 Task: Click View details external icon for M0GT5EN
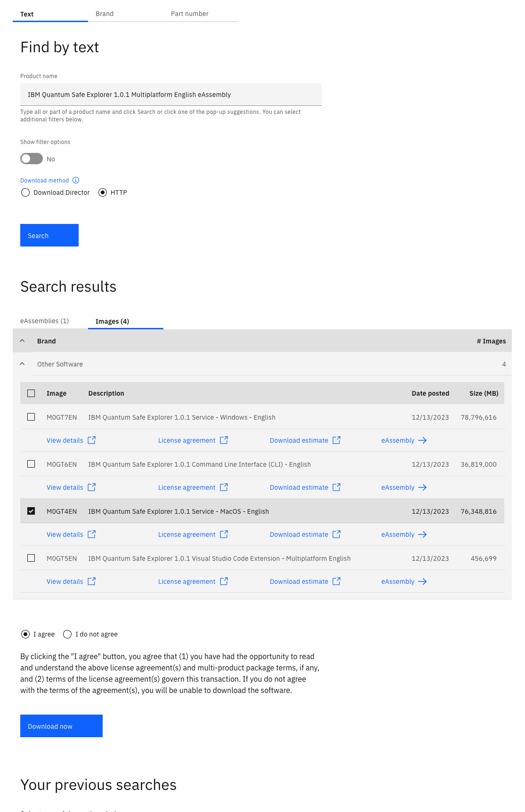pos(92,581)
